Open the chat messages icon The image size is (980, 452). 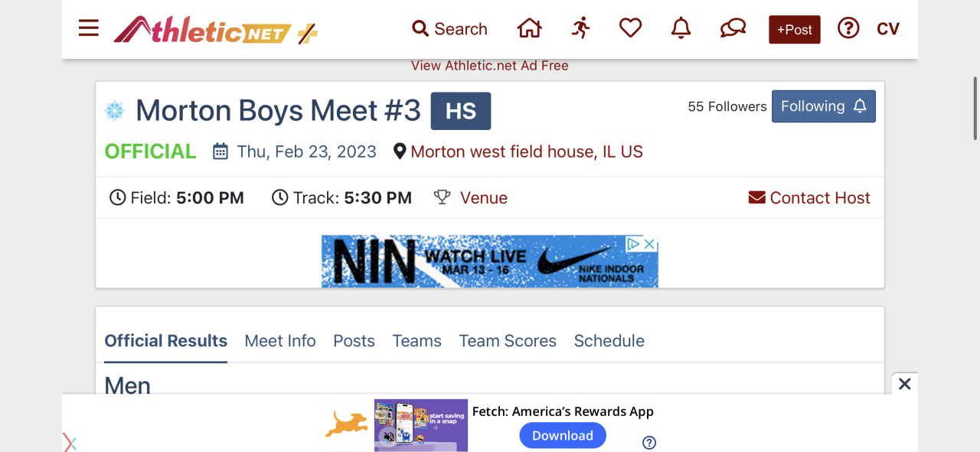733,29
